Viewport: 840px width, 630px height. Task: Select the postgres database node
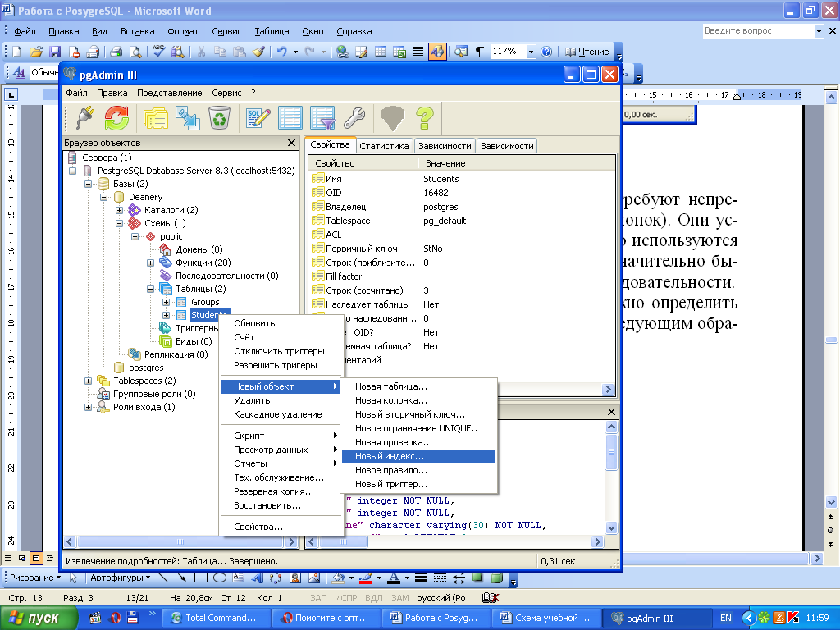tap(146, 368)
